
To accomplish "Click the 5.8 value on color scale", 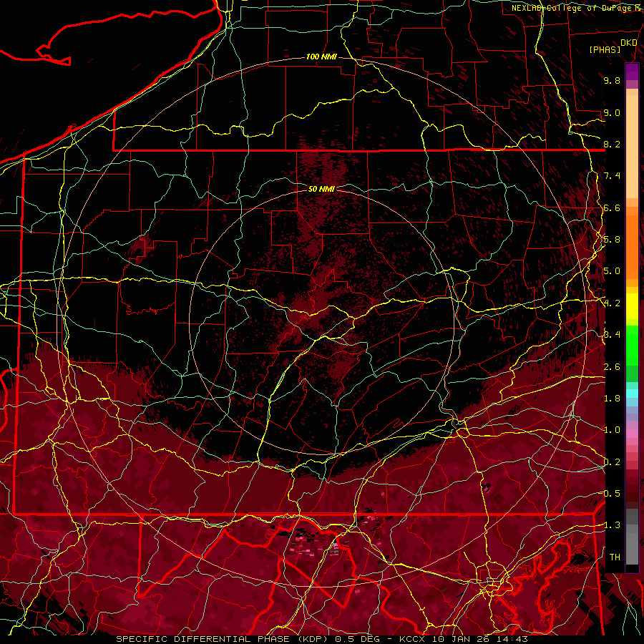I will click(x=612, y=240).
